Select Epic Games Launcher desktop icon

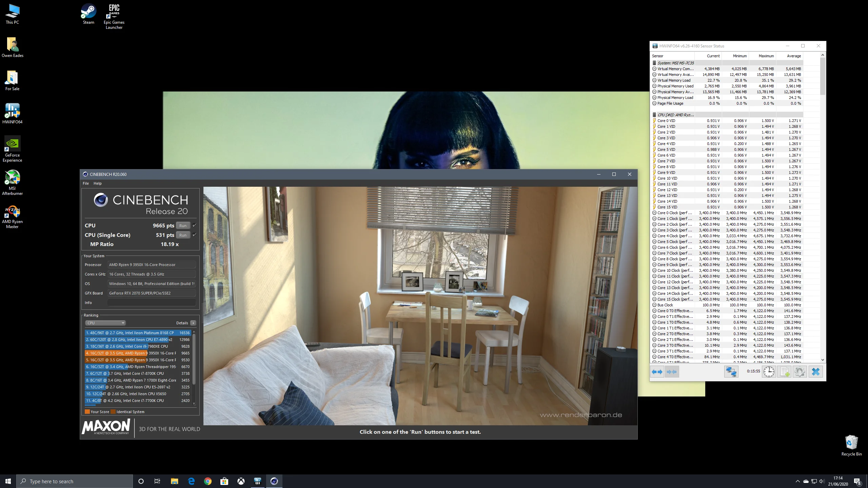click(114, 17)
